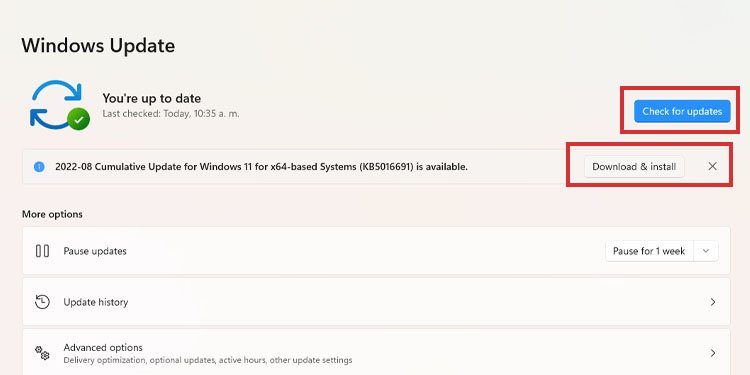750x375 pixels.
Task: Click the You're up to date status
Action: (x=152, y=99)
